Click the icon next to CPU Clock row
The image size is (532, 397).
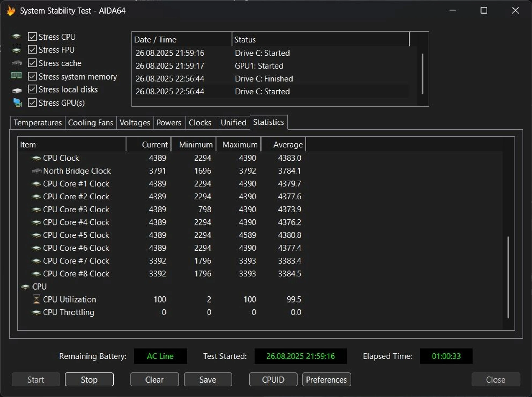(x=36, y=158)
